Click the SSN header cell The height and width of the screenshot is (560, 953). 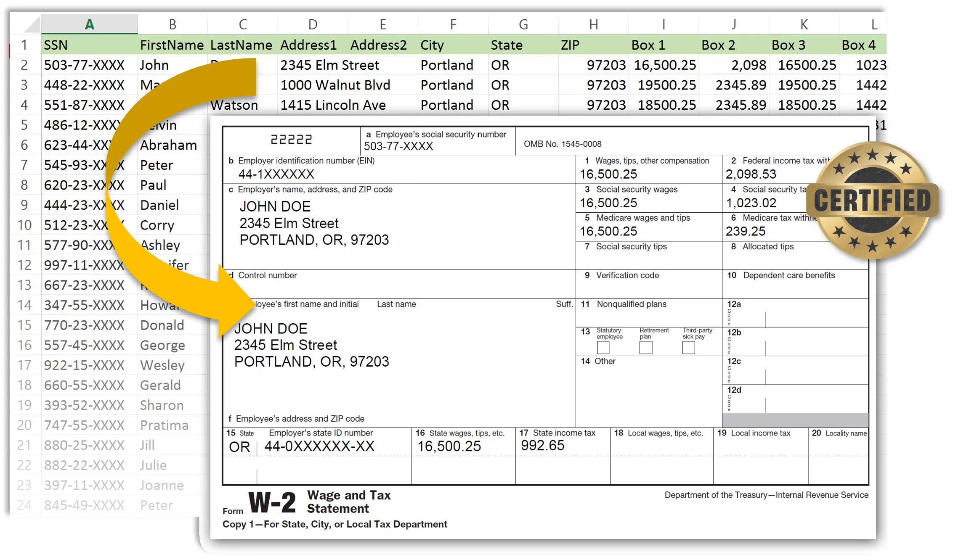click(89, 45)
